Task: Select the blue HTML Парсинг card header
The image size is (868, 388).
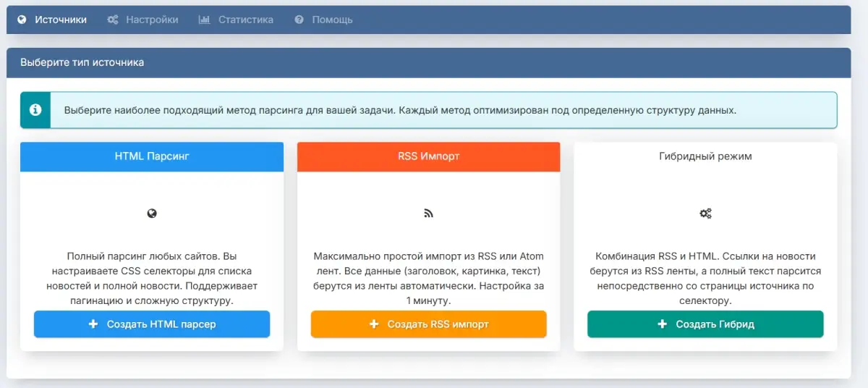Action: [152, 156]
